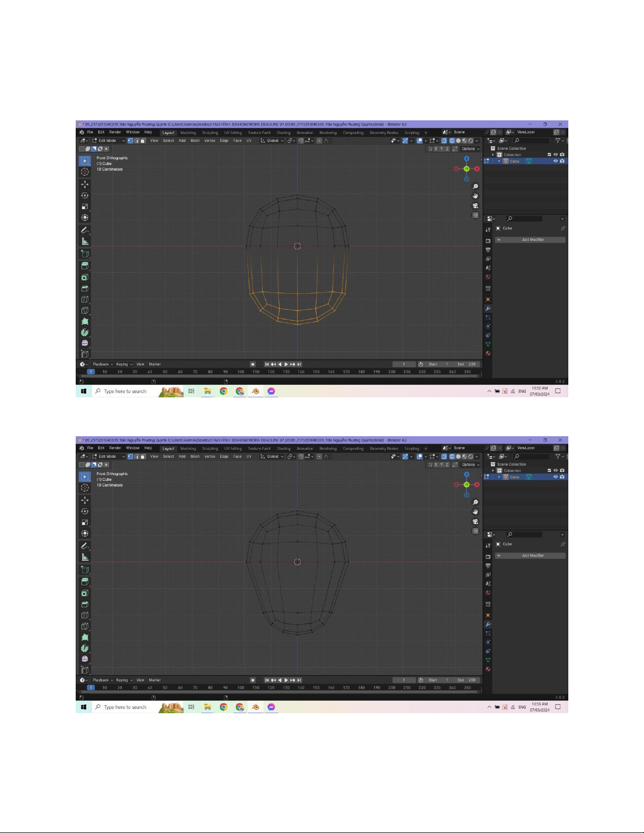Open the Modifiers wrench tab in the top Blender window
The height and width of the screenshot is (833, 644).
tap(488, 308)
